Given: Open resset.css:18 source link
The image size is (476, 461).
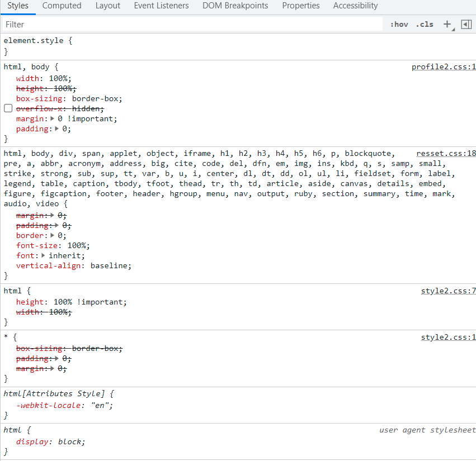Looking at the screenshot, I should [446, 154].
